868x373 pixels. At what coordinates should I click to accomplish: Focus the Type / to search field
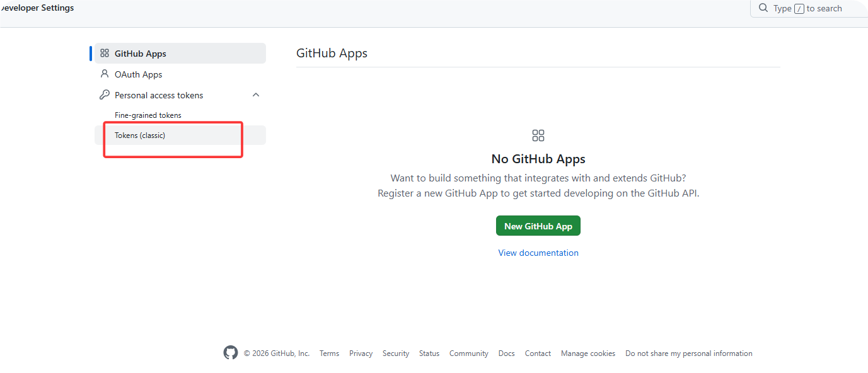(x=809, y=8)
